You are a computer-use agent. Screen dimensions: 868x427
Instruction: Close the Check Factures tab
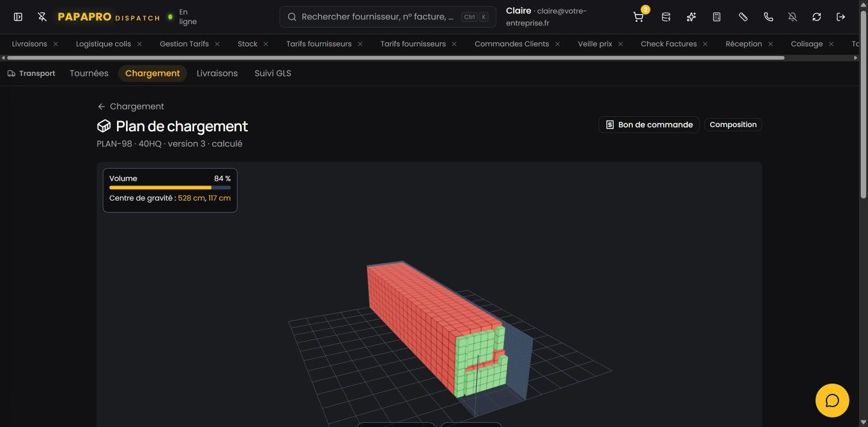[705, 44]
